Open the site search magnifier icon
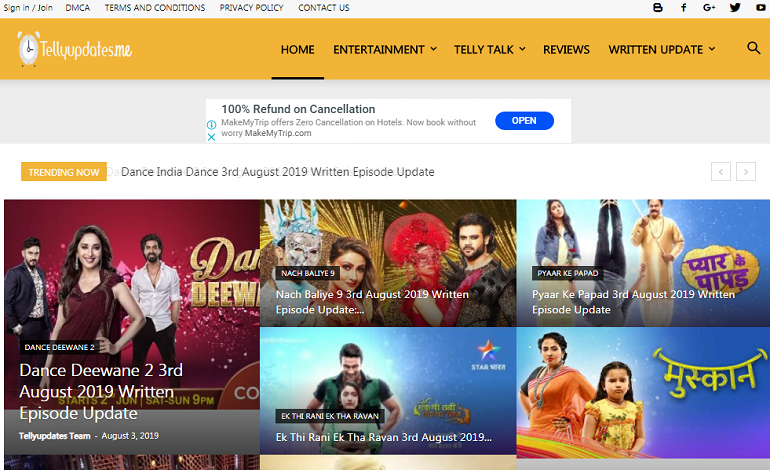Viewport: 770px width, 470px height. (x=753, y=48)
